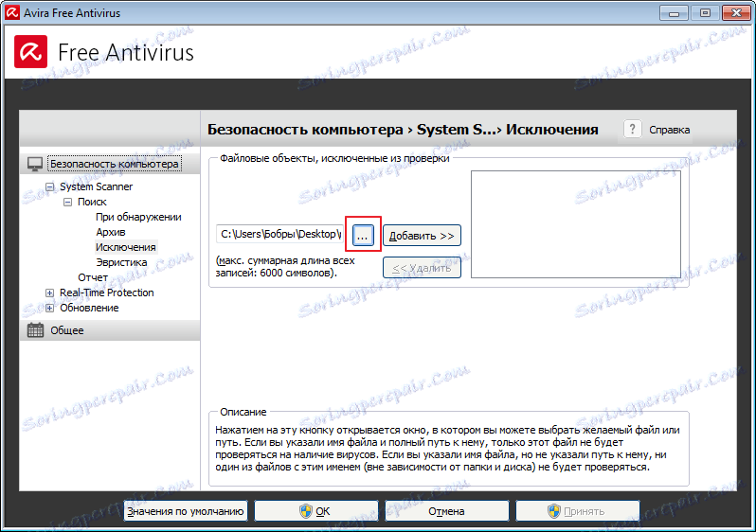Select System Scanner in the tree
756x532 pixels.
click(96, 186)
